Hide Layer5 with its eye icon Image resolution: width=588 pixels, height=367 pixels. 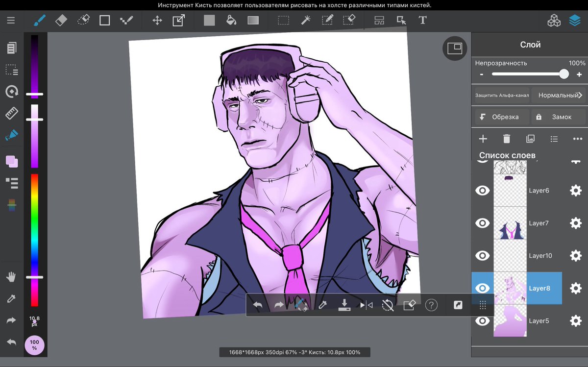483,321
